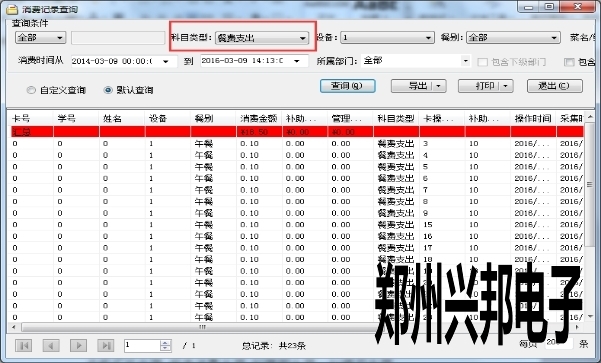Image resolution: width=601 pixels, height=363 pixels.
Task: Sort by 学号 column header
Action: [x=76, y=118]
